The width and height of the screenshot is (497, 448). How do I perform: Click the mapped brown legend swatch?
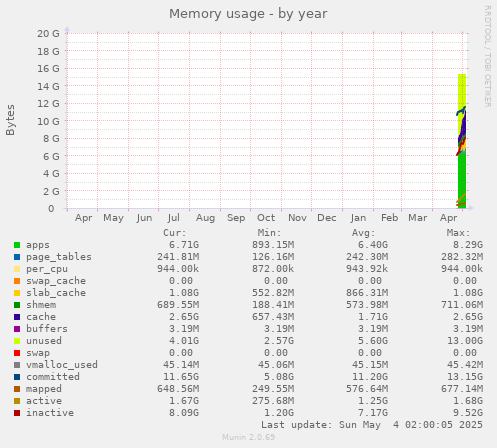17,389
